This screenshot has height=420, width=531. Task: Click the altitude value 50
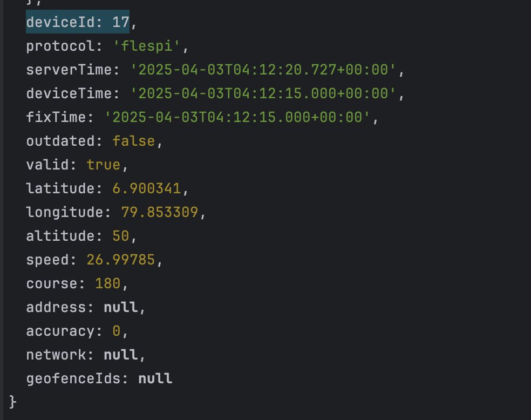(121, 236)
